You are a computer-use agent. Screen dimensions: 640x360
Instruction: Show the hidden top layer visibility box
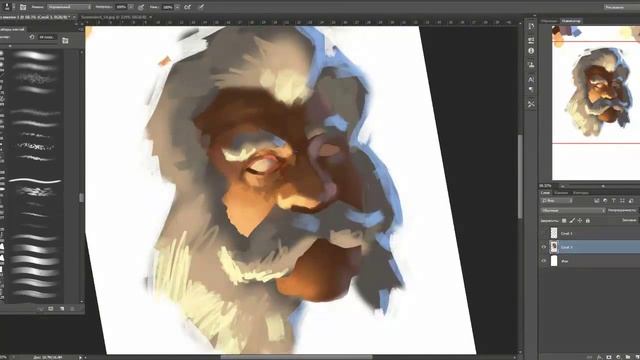[544, 233]
